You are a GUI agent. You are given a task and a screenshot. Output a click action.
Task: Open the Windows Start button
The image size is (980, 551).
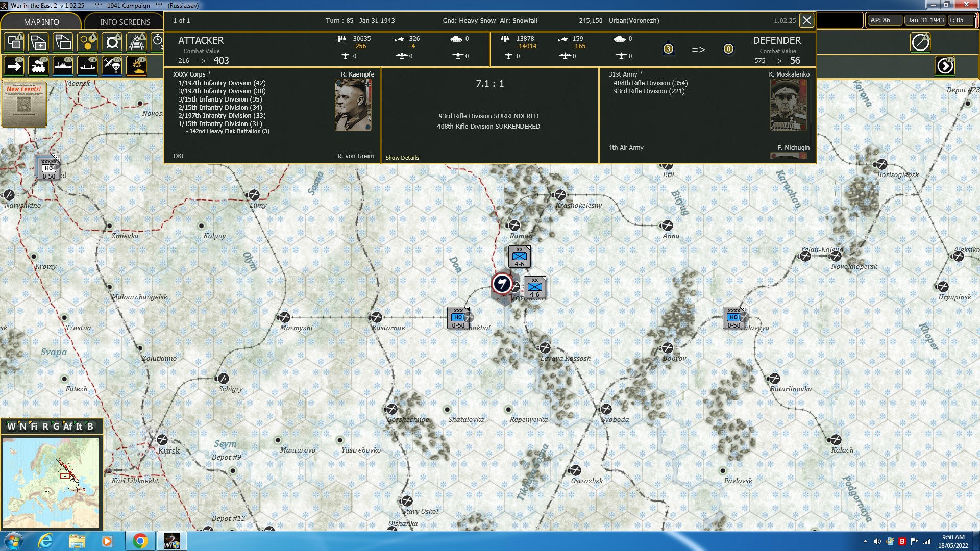[13, 541]
